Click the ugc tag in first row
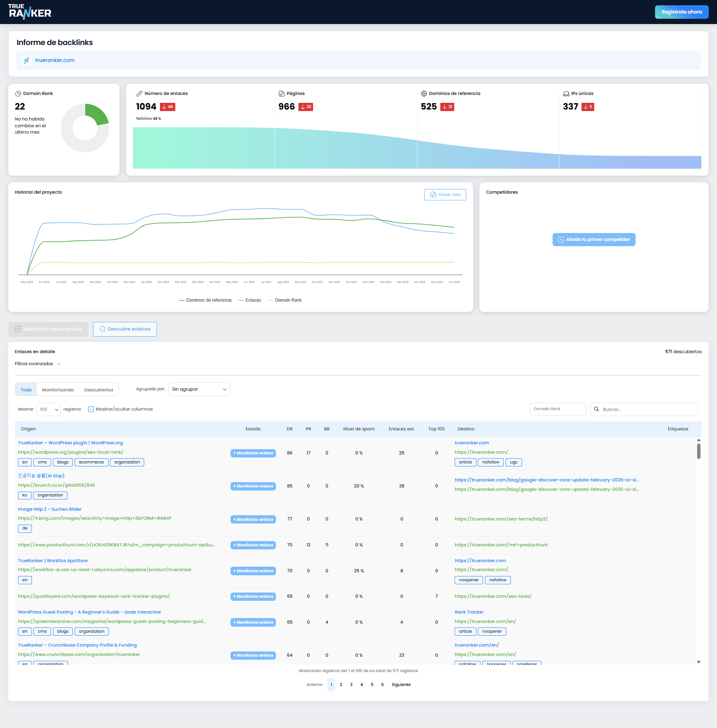The height and width of the screenshot is (728, 717). tap(514, 462)
